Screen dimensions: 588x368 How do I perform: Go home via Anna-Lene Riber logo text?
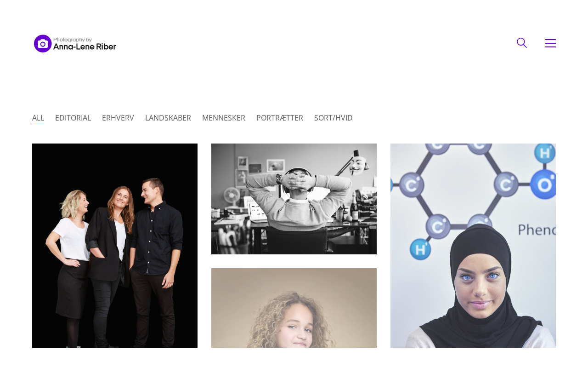(85, 46)
